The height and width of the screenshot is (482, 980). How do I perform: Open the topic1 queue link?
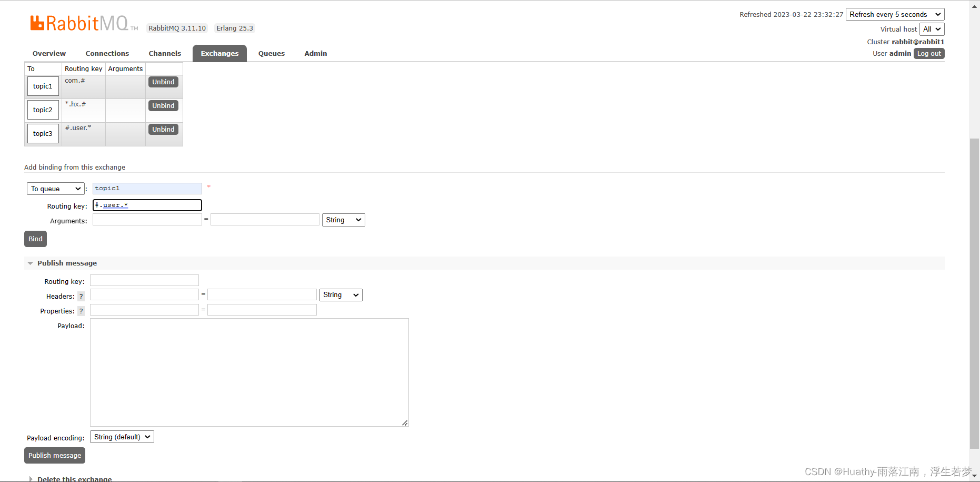coord(43,86)
